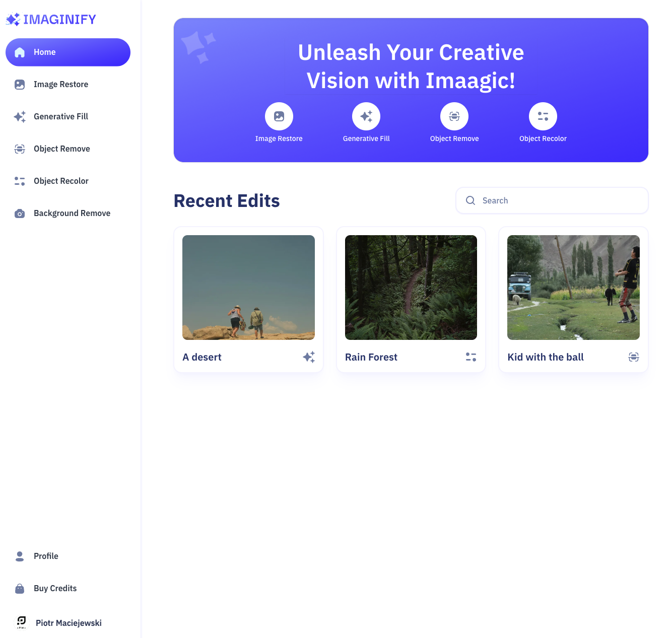Click sparkle icon on A desert card

(x=309, y=357)
